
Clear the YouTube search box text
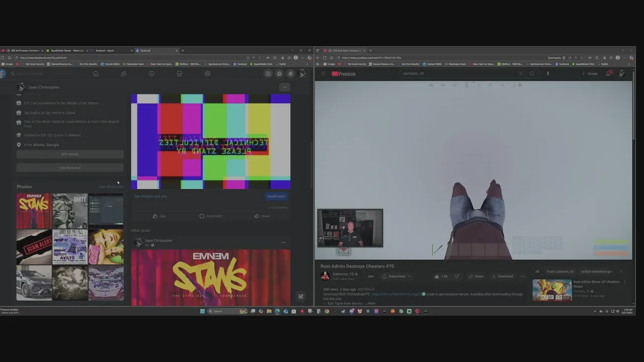[x=521, y=74]
